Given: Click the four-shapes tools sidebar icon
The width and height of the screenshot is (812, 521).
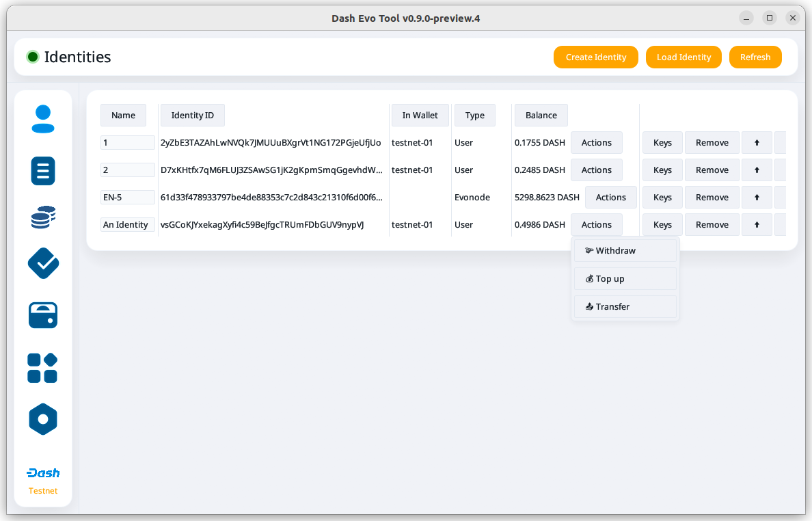Looking at the screenshot, I should coord(42,368).
